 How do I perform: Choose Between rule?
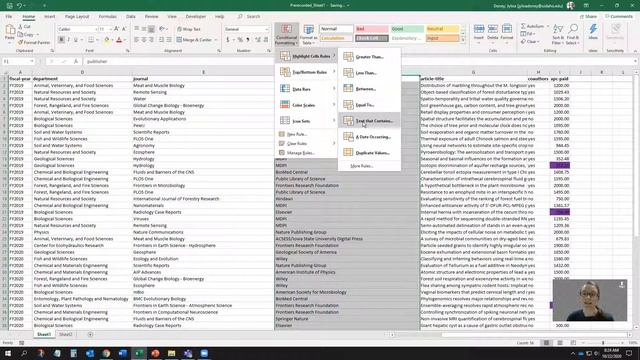pos(369,89)
